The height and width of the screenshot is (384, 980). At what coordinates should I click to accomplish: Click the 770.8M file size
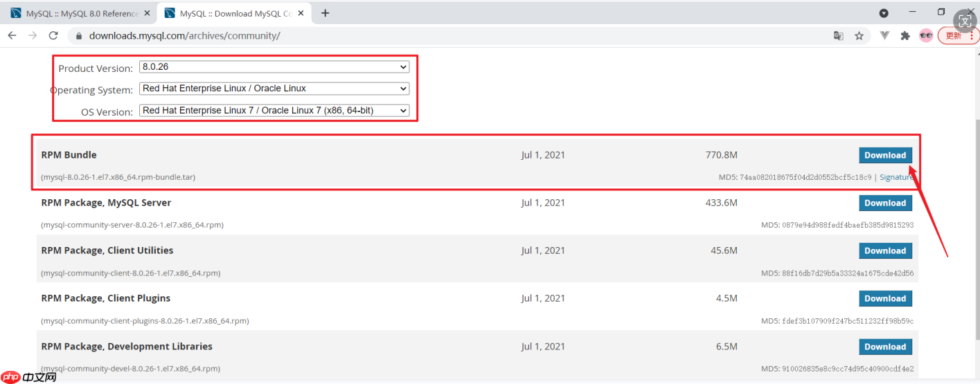[x=722, y=155]
